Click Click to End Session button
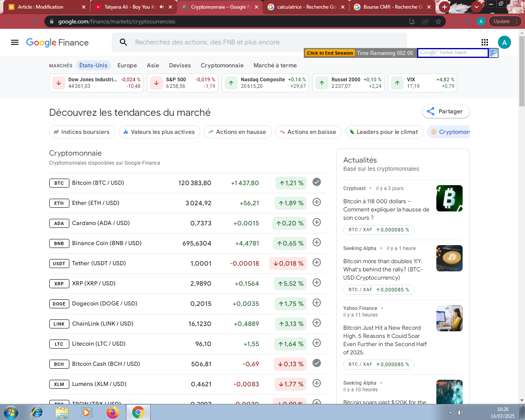This screenshot has width=525, height=420. [330, 53]
